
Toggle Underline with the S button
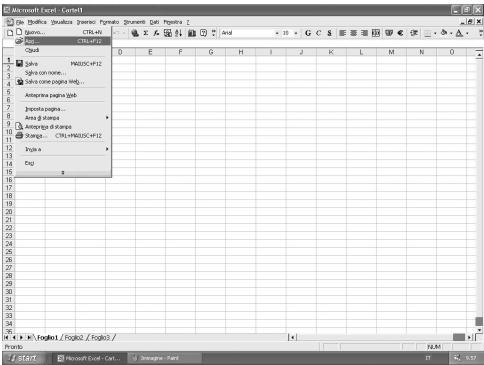[x=329, y=33]
